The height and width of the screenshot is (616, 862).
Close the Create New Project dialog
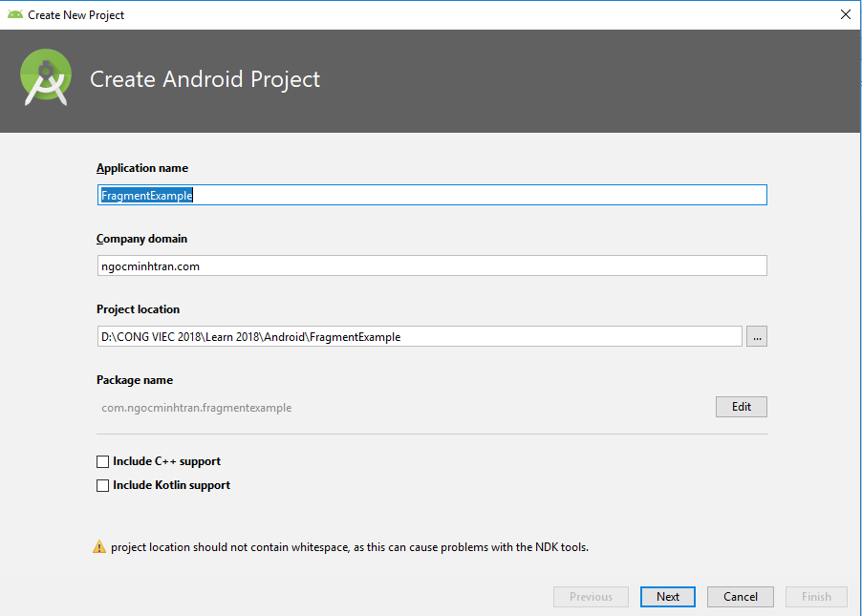[846, 15]
